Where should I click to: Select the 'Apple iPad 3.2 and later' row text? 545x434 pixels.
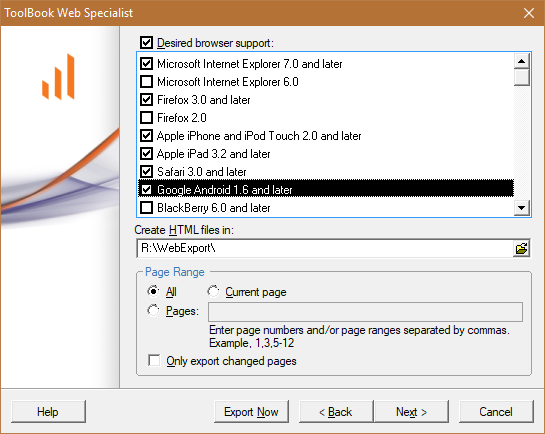click(x=213, y=154)
